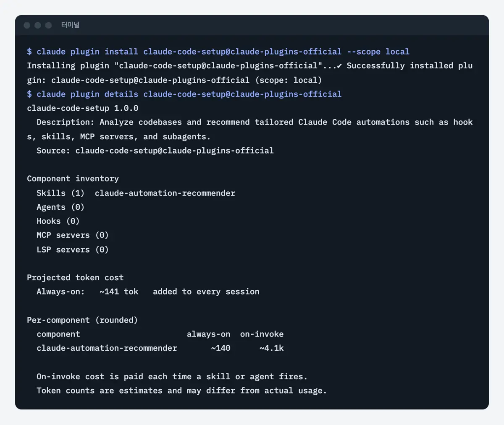Select the Agents (0) inventory row
Viewport: 504px width, 425px height.
(60, 207)
